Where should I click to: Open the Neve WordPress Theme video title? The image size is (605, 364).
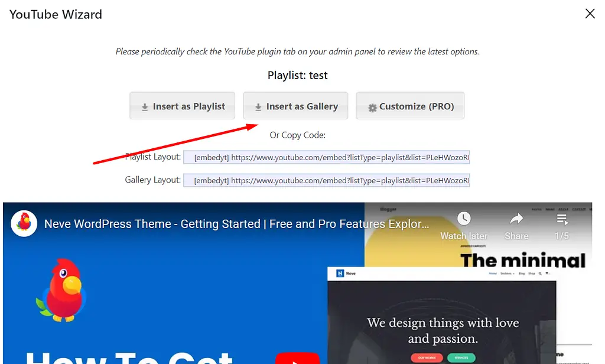click(236, 224)
